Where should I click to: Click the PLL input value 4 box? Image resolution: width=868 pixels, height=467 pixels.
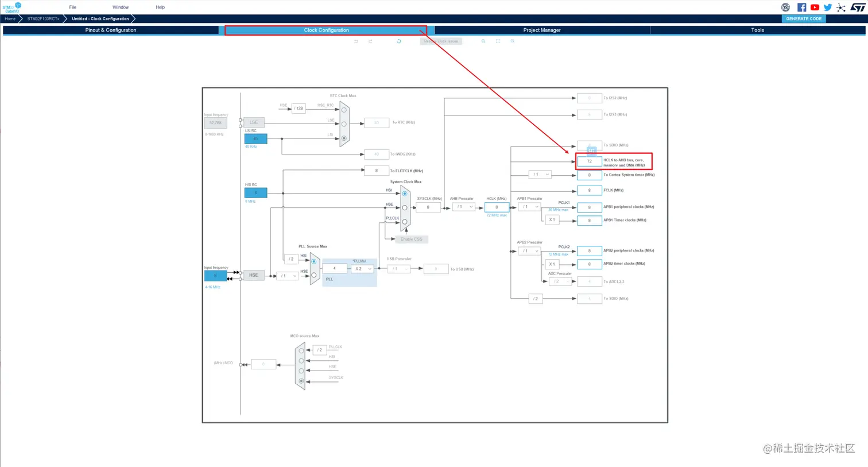click(335, 268)
